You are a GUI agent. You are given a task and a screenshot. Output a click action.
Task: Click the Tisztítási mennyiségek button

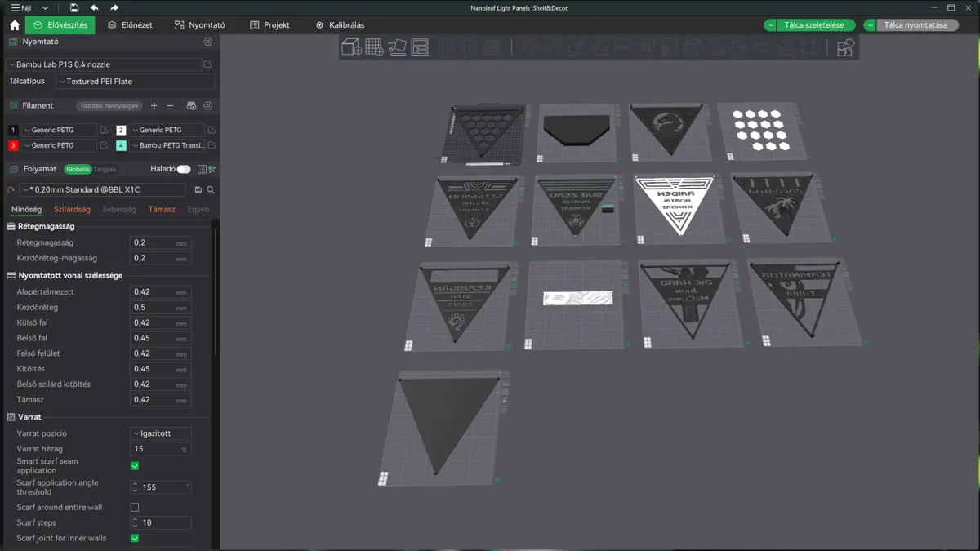click(x=109, y=106)
